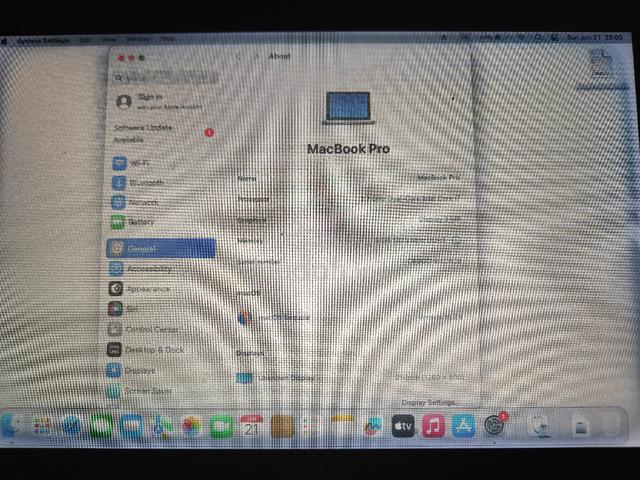Viewport: 640px width, 480px height.
Task: Open Accessibility settings in the sidebar
Action: click(x=161, y=269)
